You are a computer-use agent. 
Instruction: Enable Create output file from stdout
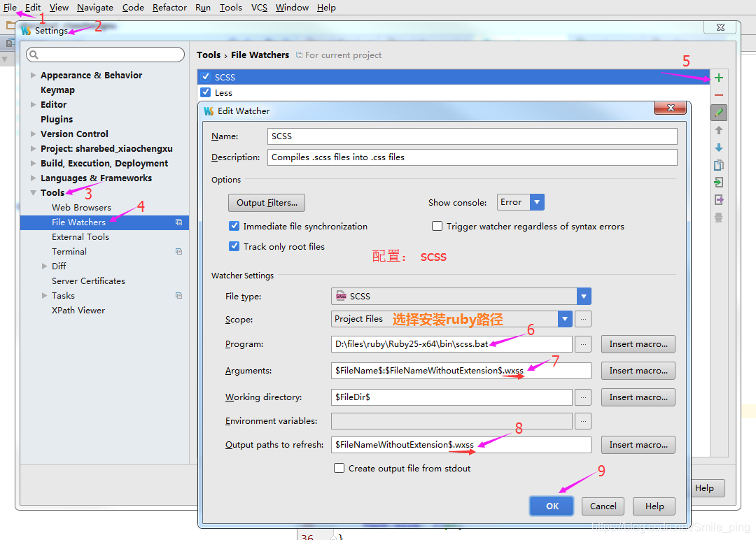tap(339, 468)
